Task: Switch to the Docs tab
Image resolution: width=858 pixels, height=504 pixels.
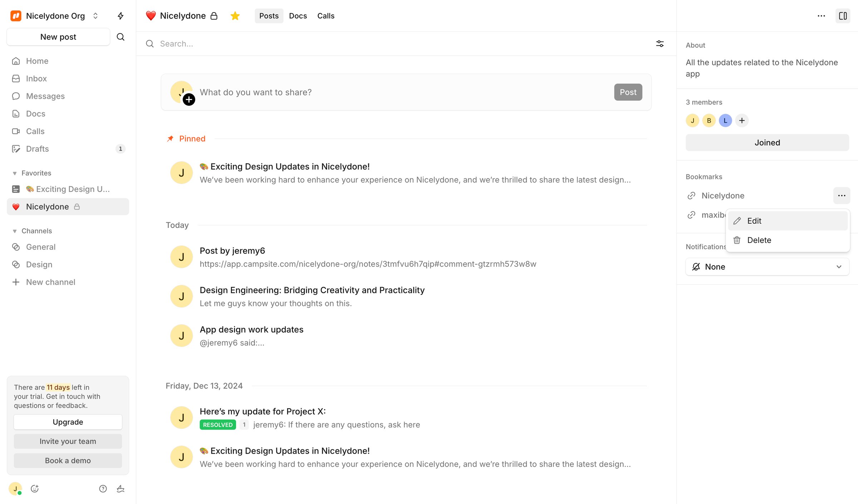Action: [x=298, y=16]
